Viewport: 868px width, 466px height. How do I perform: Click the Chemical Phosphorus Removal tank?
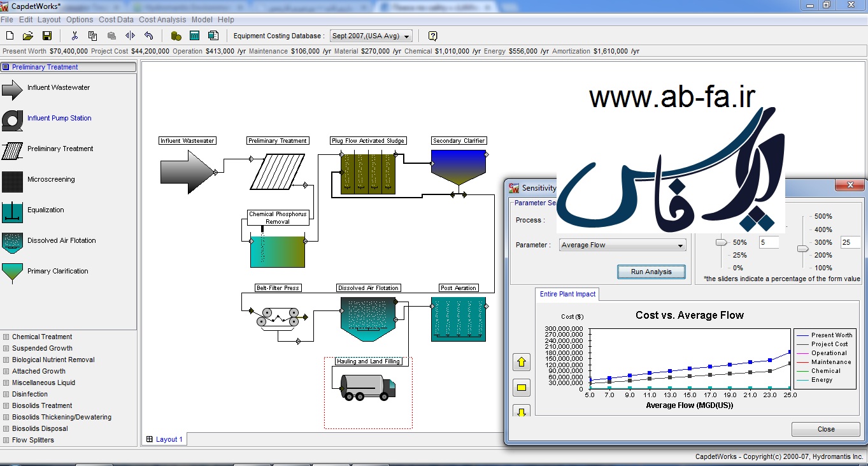coord(277,251)
